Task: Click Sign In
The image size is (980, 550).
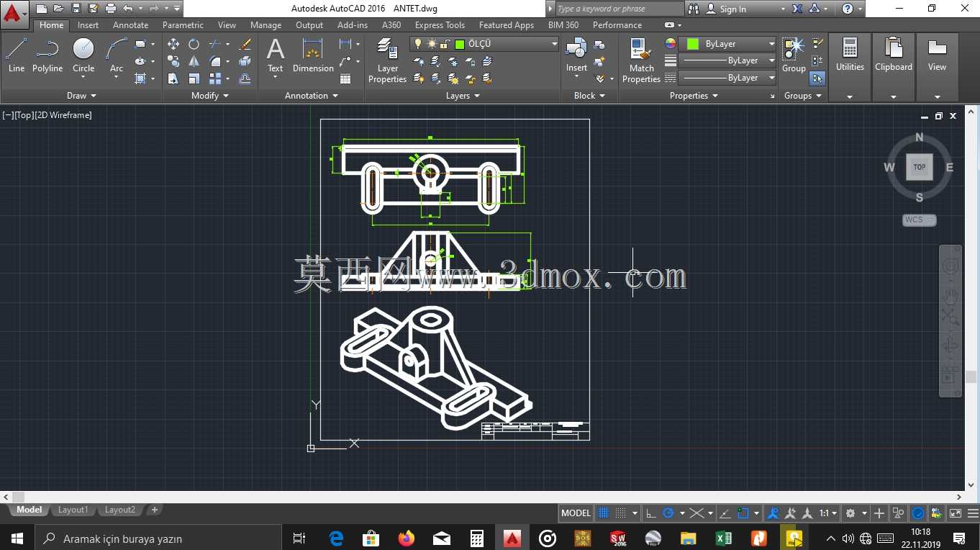Action: coord(732,9)
